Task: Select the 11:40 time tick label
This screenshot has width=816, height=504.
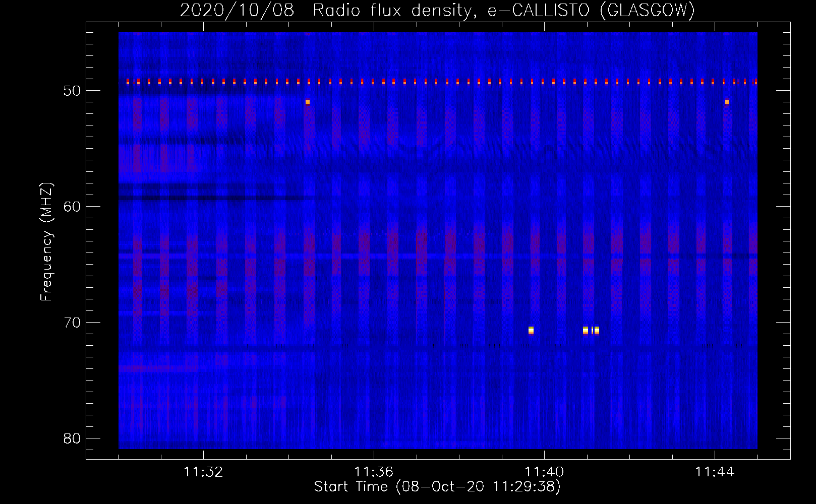Action: coord(544,472)
